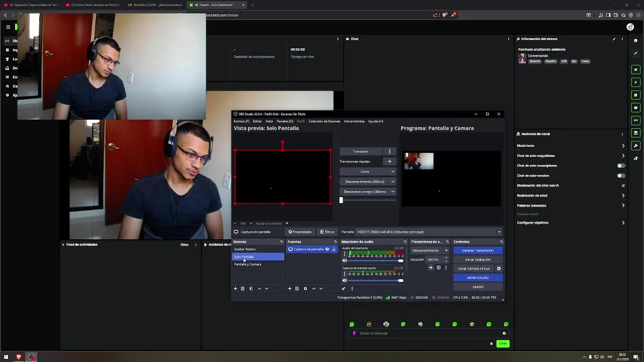Delete selected source in Fuentes panel
This screenshot has width=644, height=362.
[x=297, y=289]
